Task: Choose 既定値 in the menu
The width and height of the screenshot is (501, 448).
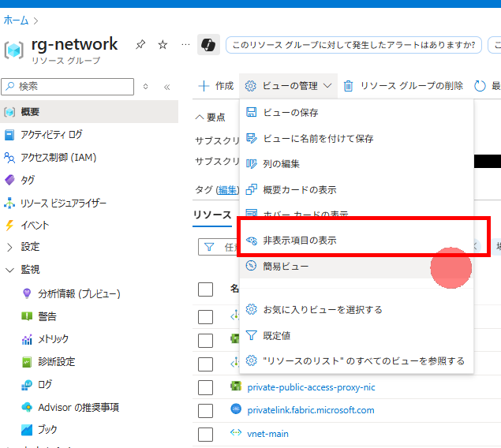Action: pos(357,335)
